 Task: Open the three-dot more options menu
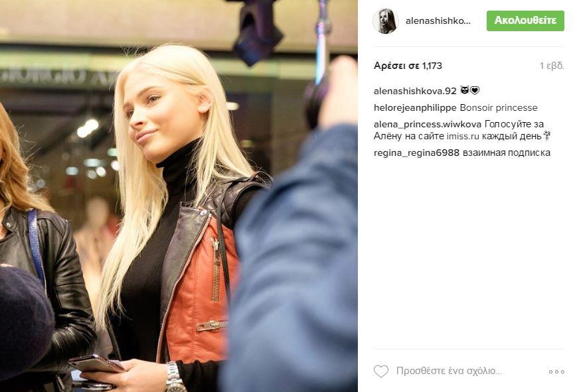point(556,372)
